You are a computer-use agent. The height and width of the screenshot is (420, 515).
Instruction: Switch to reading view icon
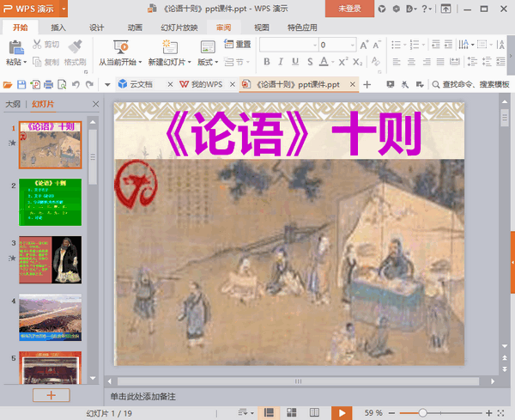point(314,413)
